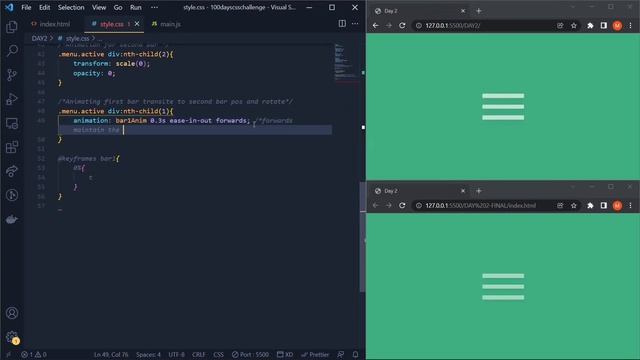Change encoding via UTF-8 status item

(x=176, y=355)
